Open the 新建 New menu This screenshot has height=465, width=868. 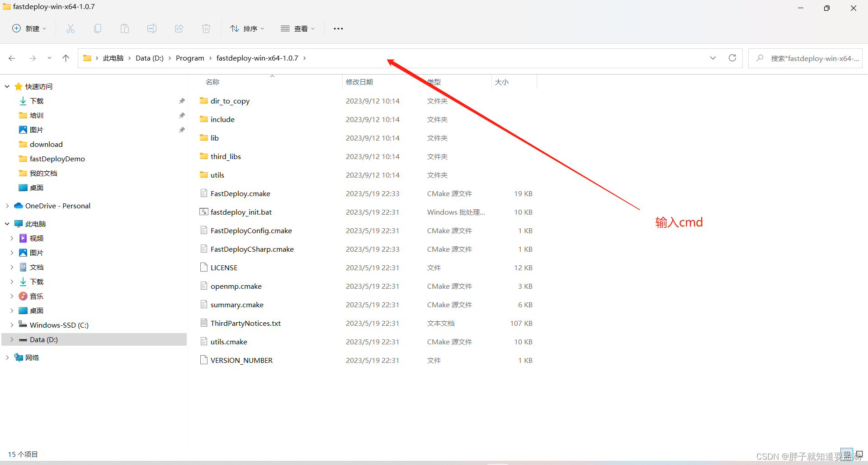pyautogui.click(x=29, y=28)
